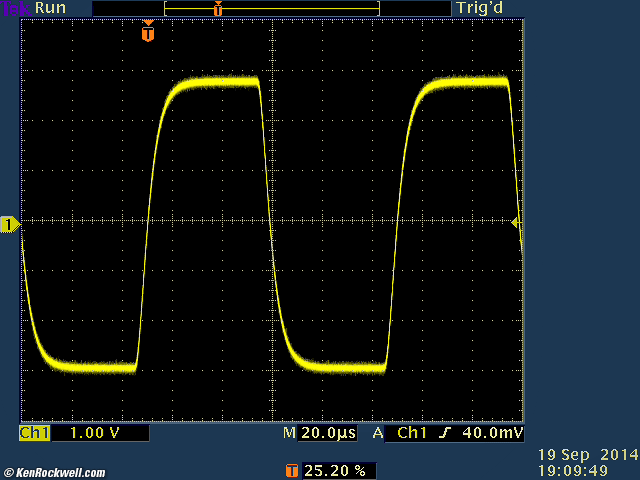Click the trigger marker in the record overview bar

(218, 8)
